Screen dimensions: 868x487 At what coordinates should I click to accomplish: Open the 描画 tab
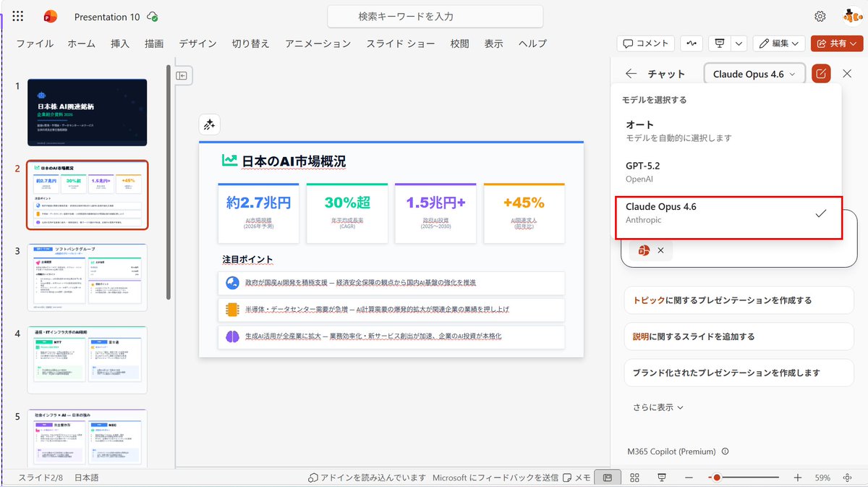(154, 43)
